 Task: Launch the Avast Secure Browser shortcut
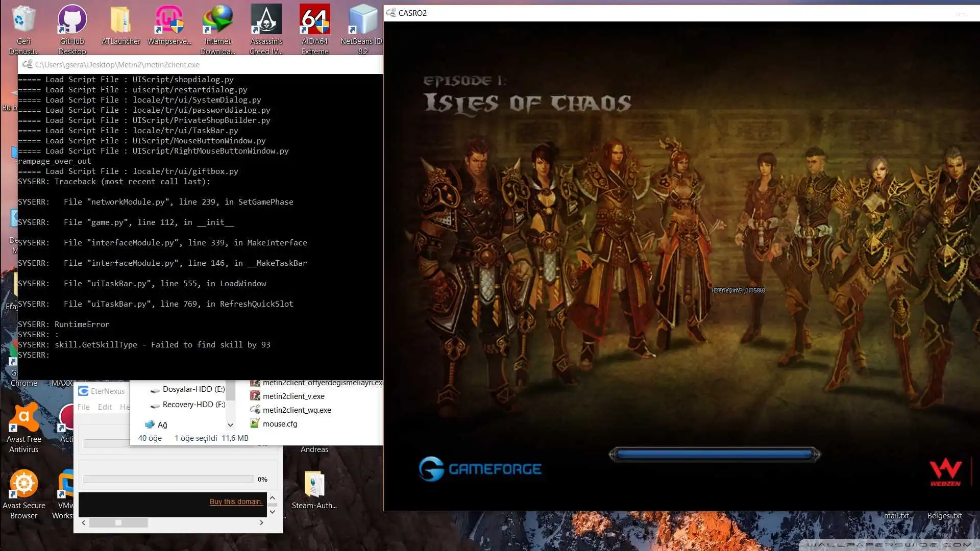click(23, 494)
